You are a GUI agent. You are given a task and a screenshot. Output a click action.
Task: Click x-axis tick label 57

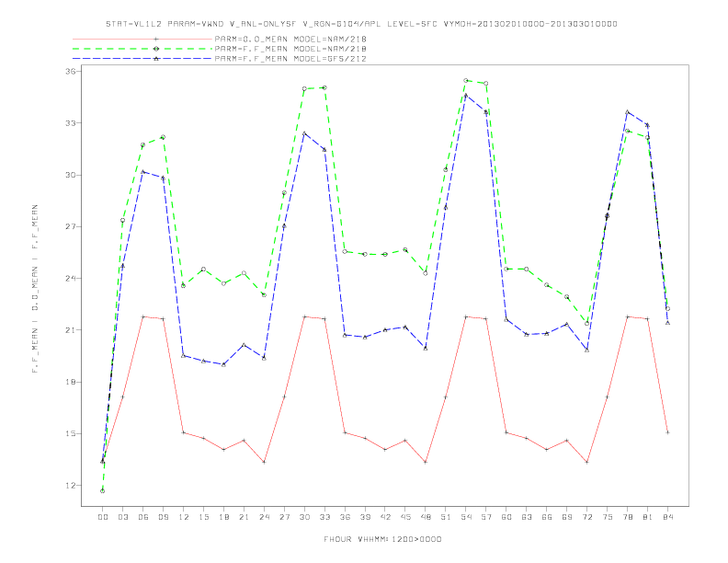[486, 517]
